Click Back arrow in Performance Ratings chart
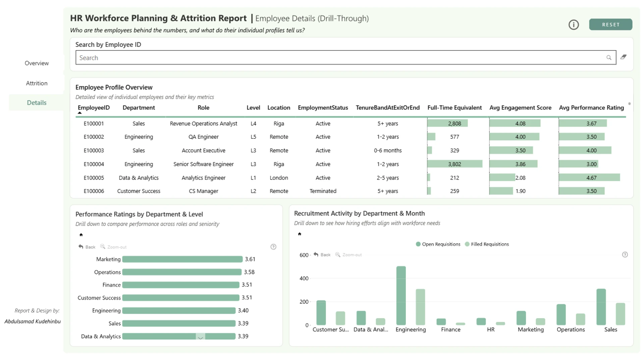The height and width of the screenshot is (362, 644). pos(87,247)
